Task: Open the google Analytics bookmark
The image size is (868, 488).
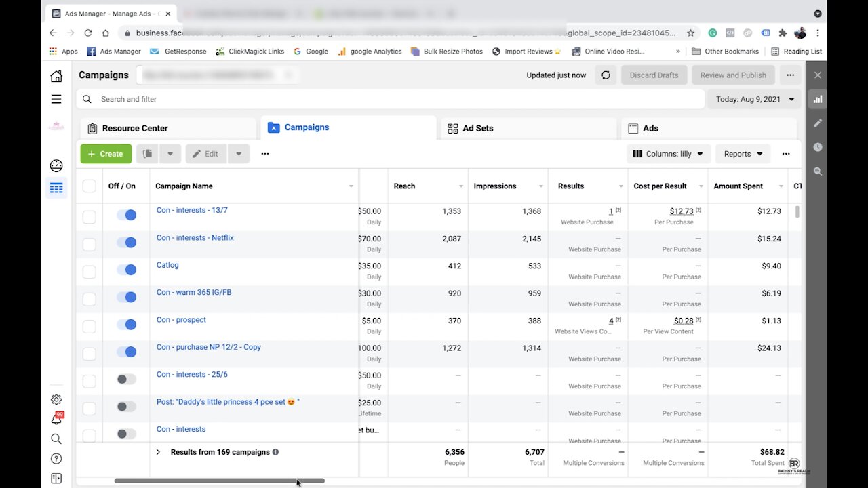Action: pyautogui.click(x=370, y=51)
